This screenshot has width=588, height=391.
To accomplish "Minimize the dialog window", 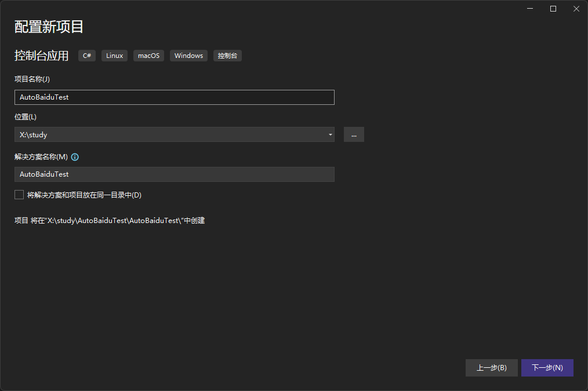I will (530, 9).
